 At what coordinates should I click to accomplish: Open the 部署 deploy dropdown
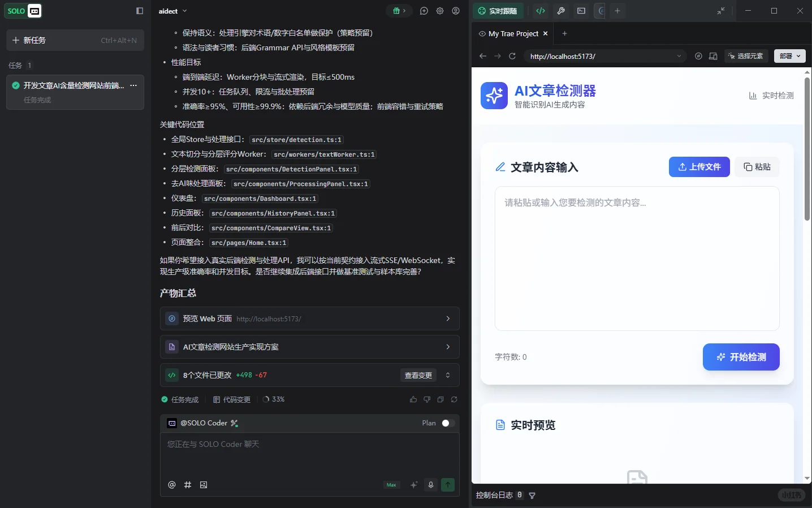coord(789,56)
